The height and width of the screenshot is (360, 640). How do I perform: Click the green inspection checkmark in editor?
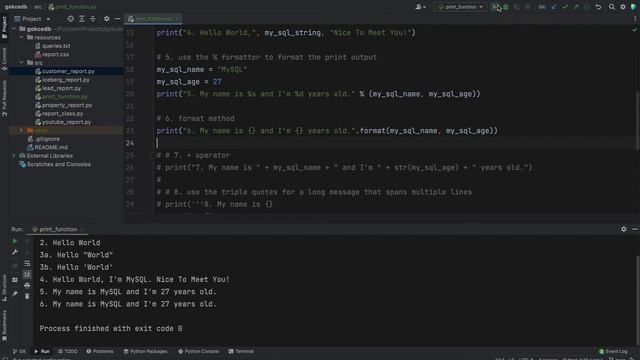click(634, 30)
